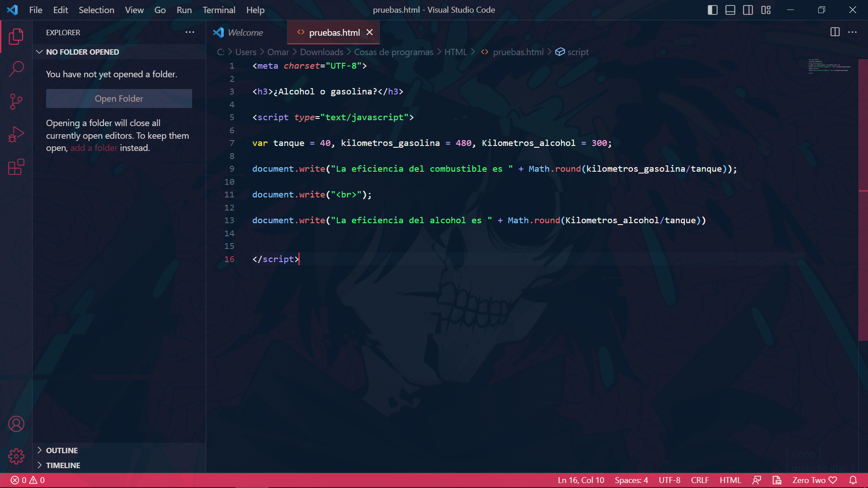Click line number 13 in gutter
Image resolution: width=868 pixels, height=488 pixels.
(229, 221)
